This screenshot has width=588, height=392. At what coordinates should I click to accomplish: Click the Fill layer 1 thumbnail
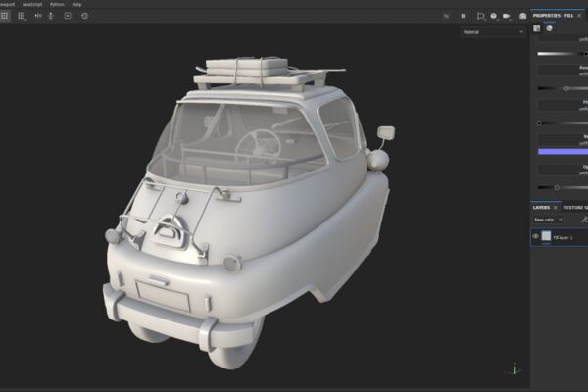pyautogui.click(x=547, y=236)
